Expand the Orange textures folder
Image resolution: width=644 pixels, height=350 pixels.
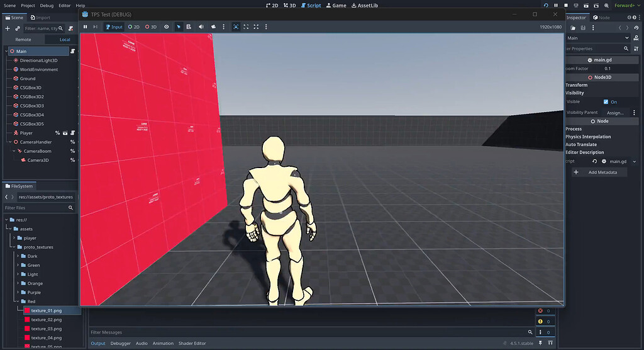pos(18,283)
